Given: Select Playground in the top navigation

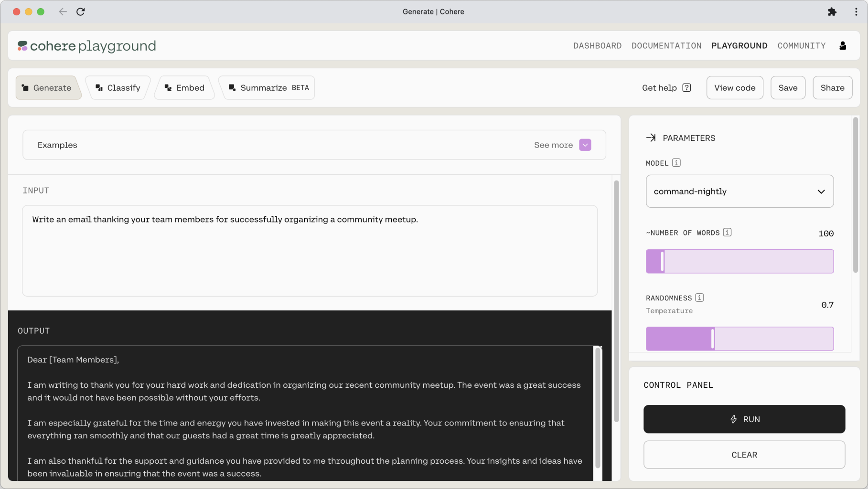Looking at the screenshot, I should 739,46.
